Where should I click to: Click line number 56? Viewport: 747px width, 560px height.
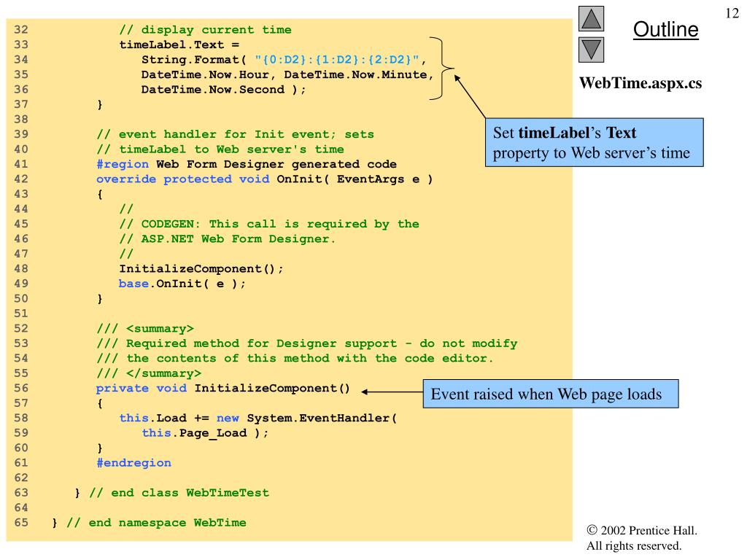click(x=21, y=388)
